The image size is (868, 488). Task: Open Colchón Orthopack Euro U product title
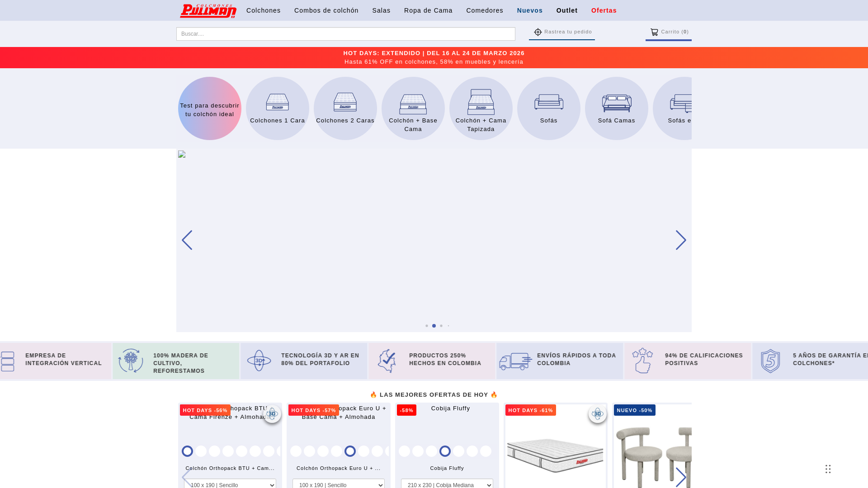(x=339, y=468)
